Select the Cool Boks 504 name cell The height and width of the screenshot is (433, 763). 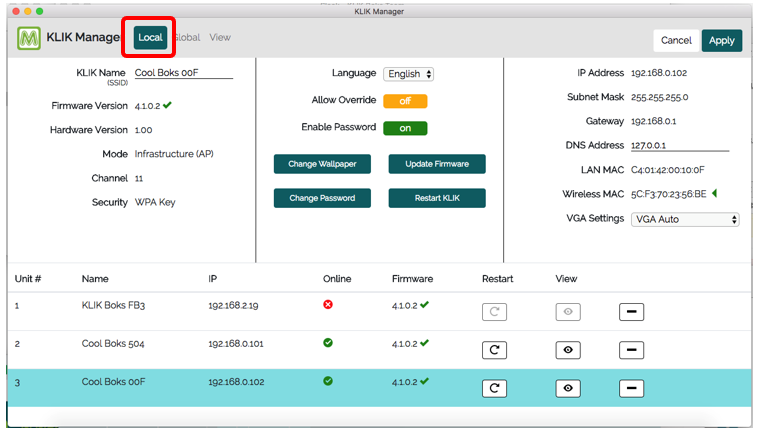point(113,344)
